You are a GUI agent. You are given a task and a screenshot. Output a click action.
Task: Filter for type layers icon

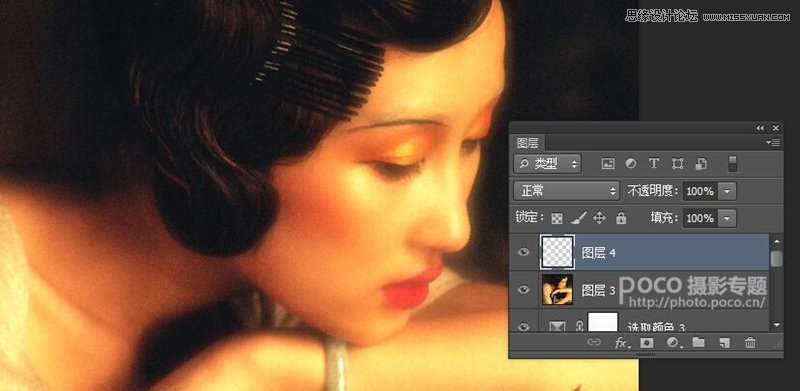tap(654, 164)
